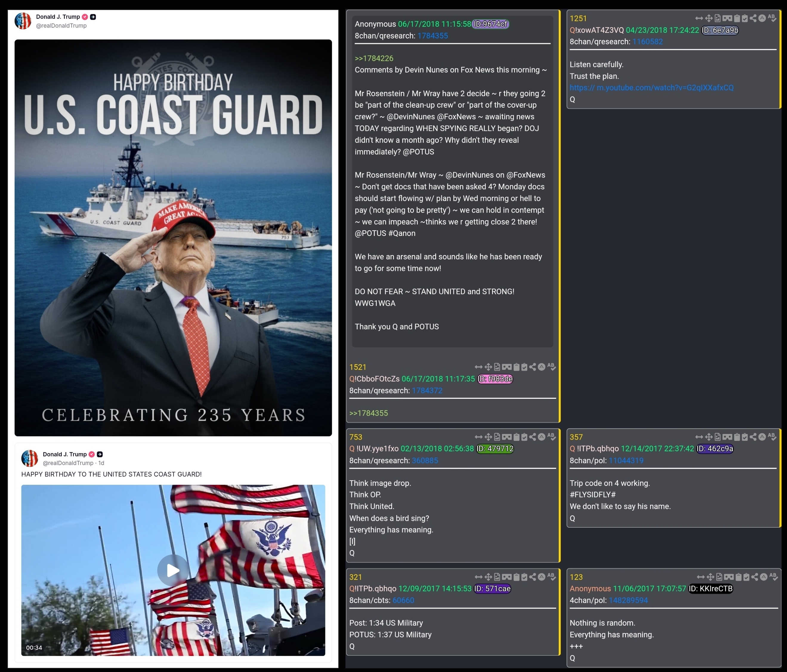Play the Coast Guard flags video

(173, 570)
